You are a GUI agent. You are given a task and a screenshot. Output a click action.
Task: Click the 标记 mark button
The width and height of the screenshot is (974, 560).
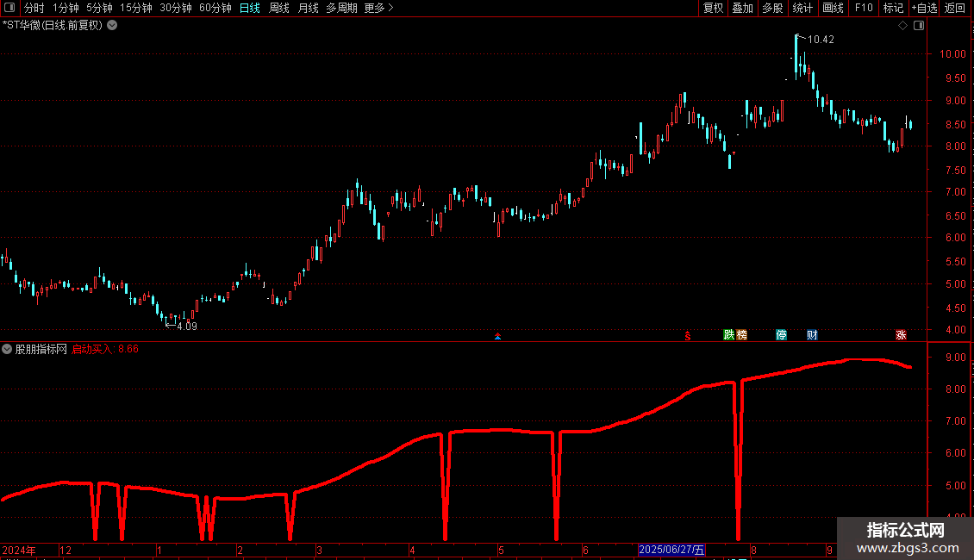[893, 8]
